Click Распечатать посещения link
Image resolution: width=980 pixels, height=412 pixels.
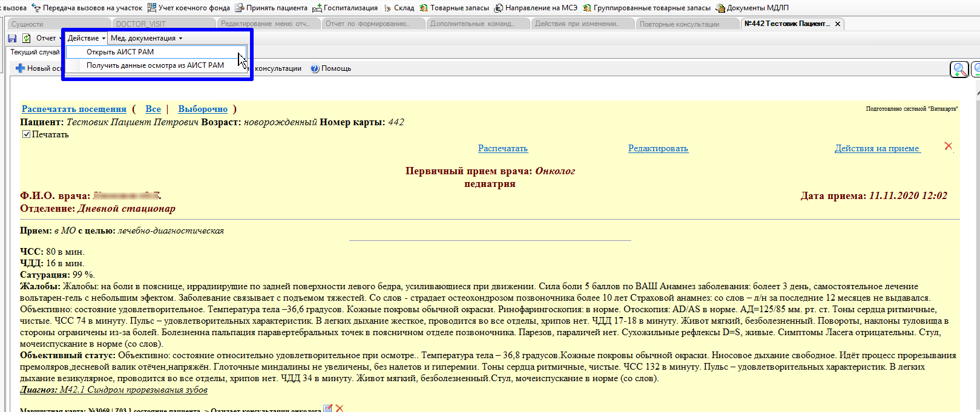74,109
